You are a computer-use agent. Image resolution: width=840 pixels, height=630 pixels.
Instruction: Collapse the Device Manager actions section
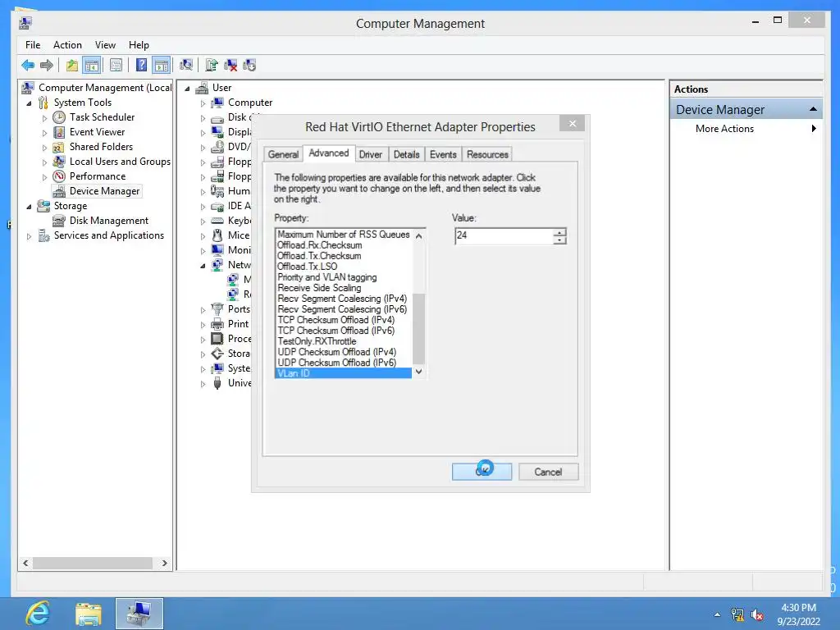[813, 109]
